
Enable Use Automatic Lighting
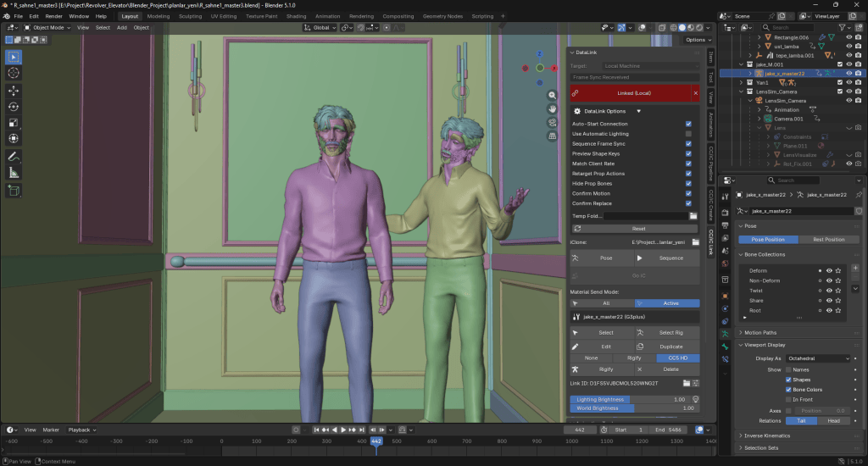pos(688,134)
